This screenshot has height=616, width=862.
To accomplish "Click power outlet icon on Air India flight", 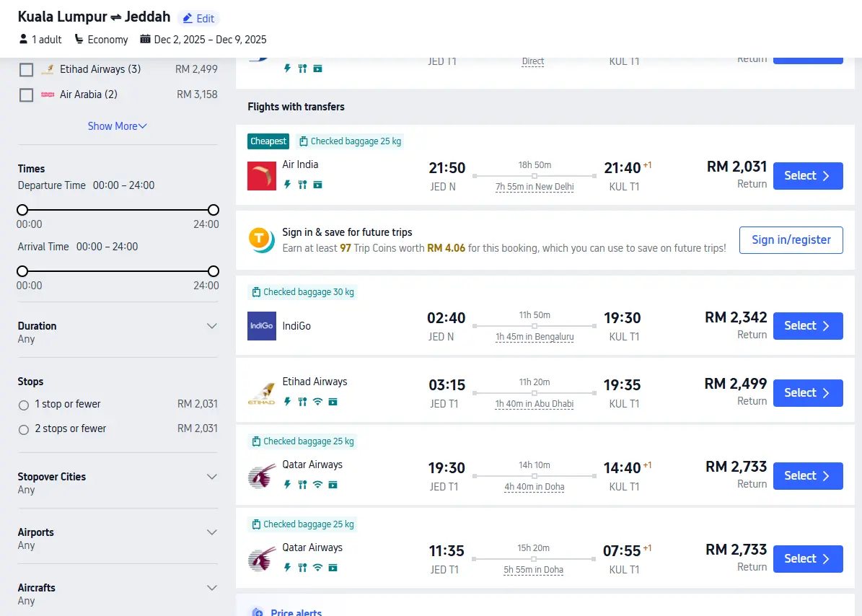I will click(287, 185).
